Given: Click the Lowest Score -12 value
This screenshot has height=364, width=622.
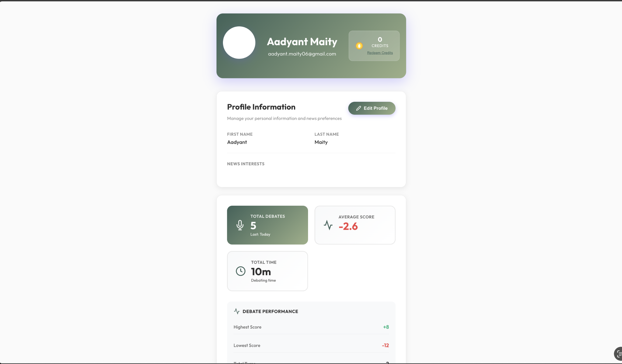Looking at the screenshot, I should (x=385, y=345).
